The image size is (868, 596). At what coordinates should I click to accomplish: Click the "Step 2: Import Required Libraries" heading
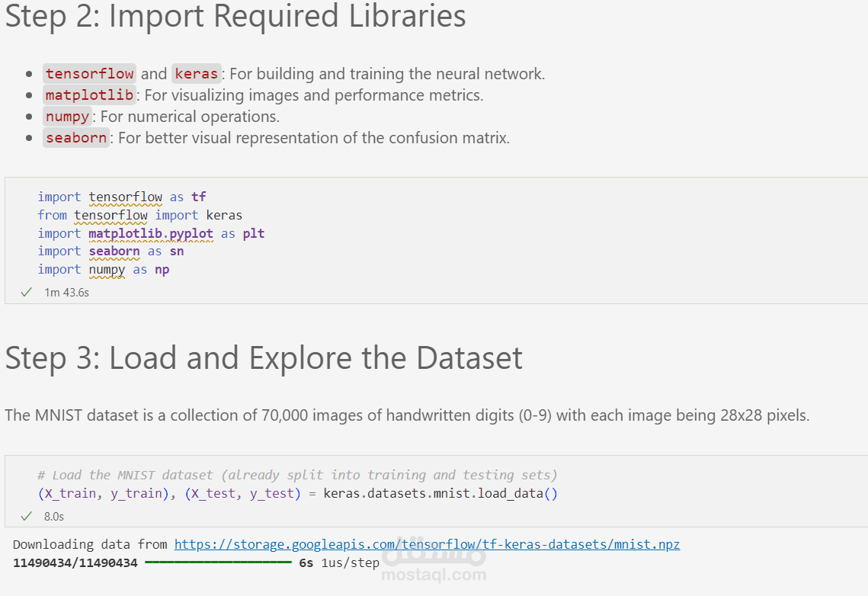(x=235, y=17)
